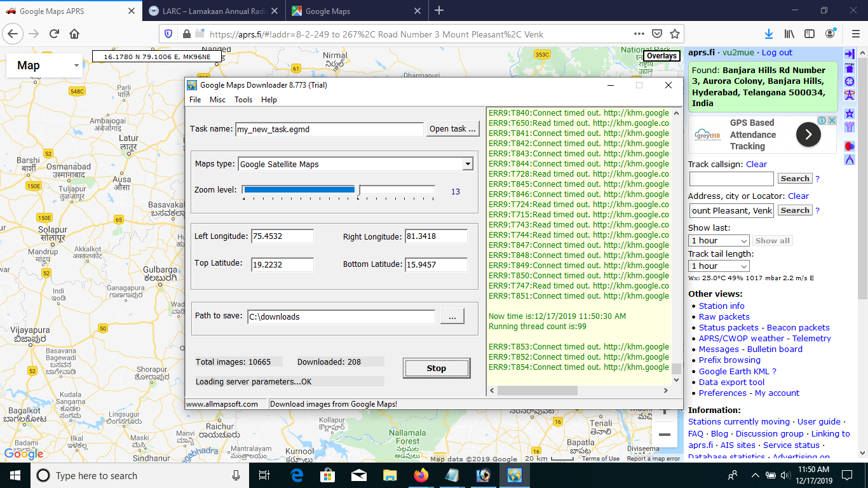
Task: Click the Save to Pocket icon
Action: pos(658,34)
